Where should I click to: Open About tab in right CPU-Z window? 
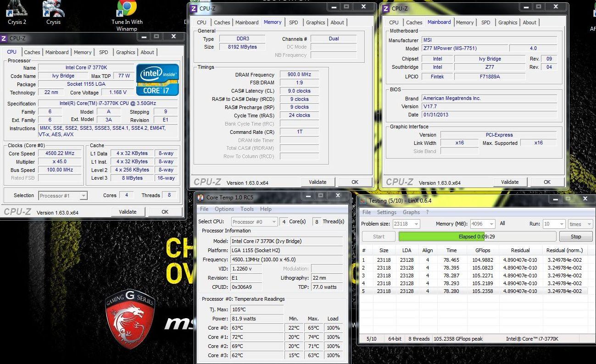[529, 22]
